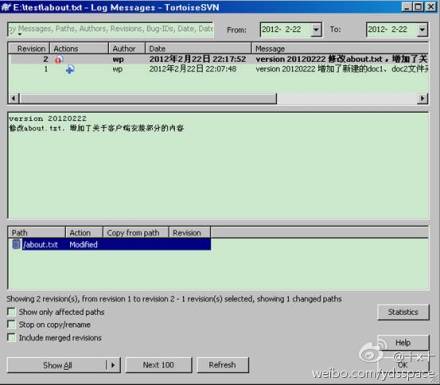
Task: Select the revision 2 row number
Action: [45, 59]
